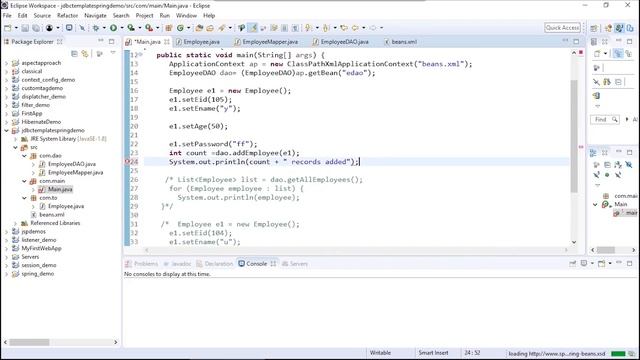Click the Save All toolbar icon
The width and height of the screenshot is (640, 360).
tap(36, 28)
